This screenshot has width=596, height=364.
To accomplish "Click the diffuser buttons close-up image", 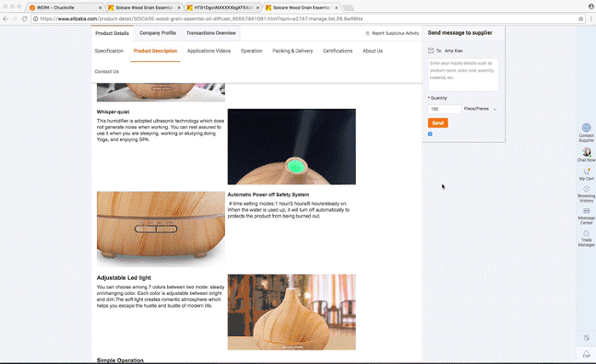I will coord(161,229).
